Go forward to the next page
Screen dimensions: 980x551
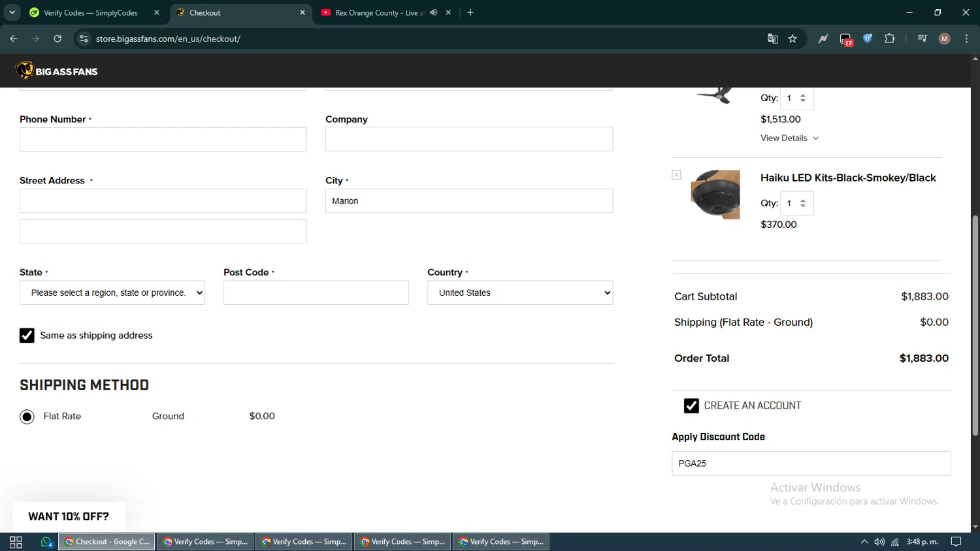35,39
